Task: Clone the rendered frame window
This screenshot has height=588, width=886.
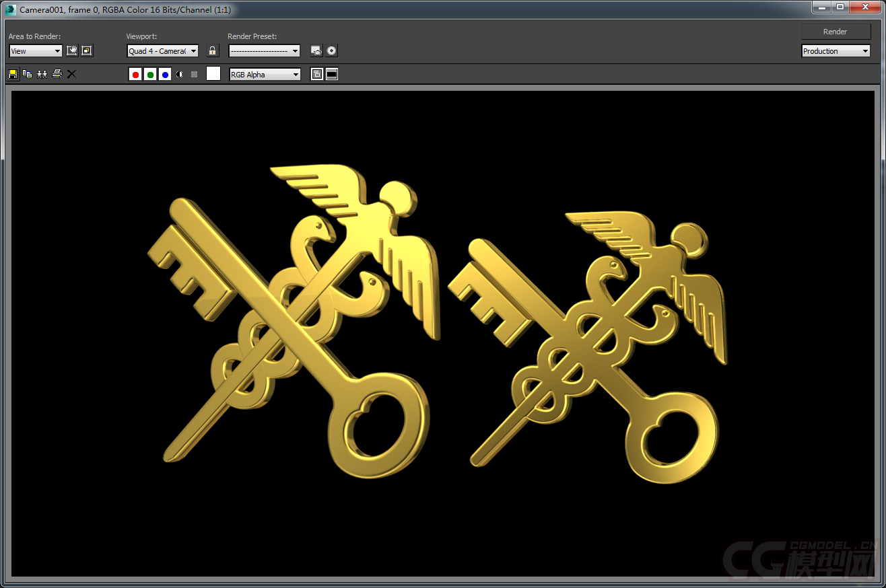Action: click(42, 74)
